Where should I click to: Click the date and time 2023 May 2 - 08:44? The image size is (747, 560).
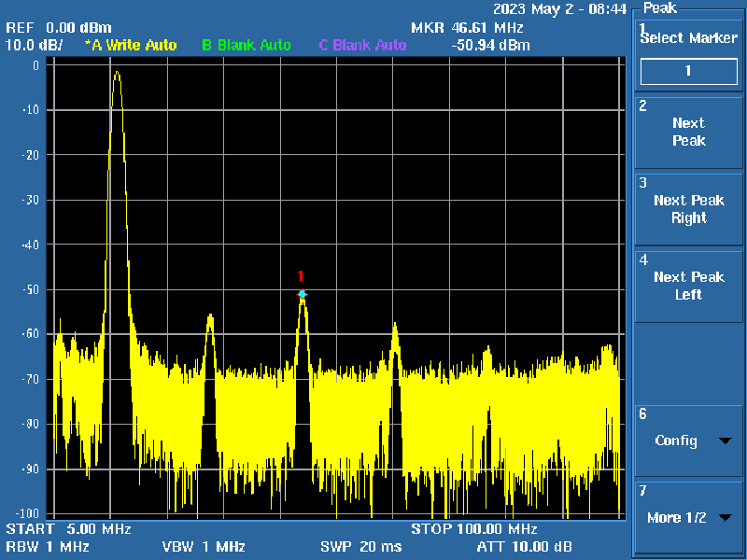[559, 9]
